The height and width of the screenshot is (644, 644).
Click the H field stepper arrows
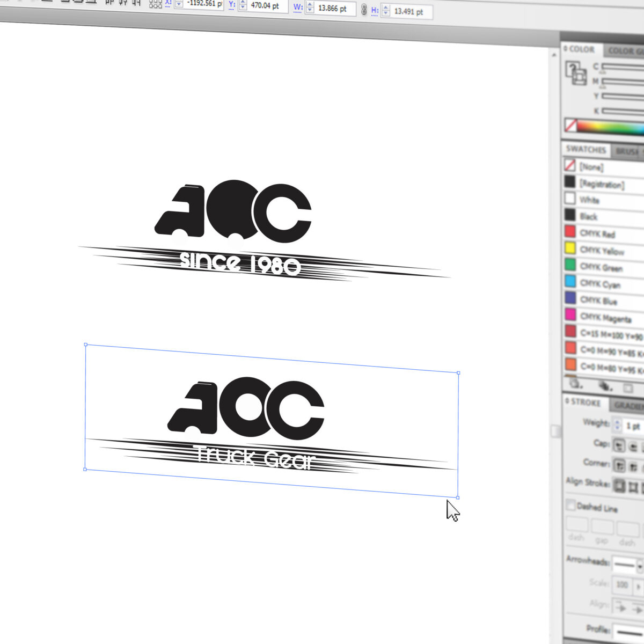coord(385,10)
